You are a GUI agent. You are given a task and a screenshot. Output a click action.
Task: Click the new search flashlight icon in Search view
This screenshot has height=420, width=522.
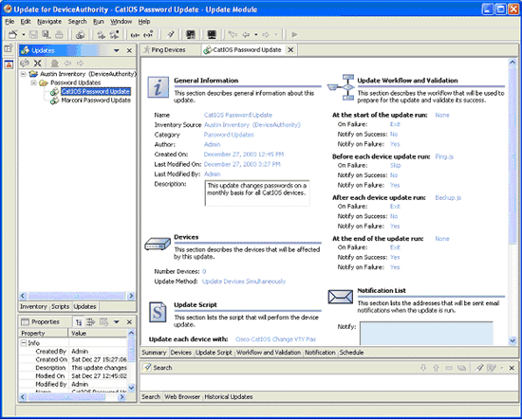tap(479, 368)
